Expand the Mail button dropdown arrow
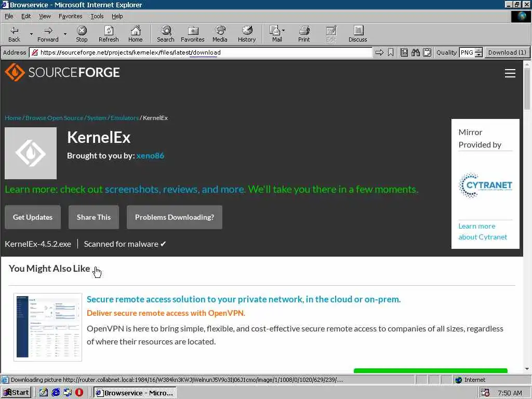The height and width of the screenshot is (399, 532). click(x=284, y=31)
